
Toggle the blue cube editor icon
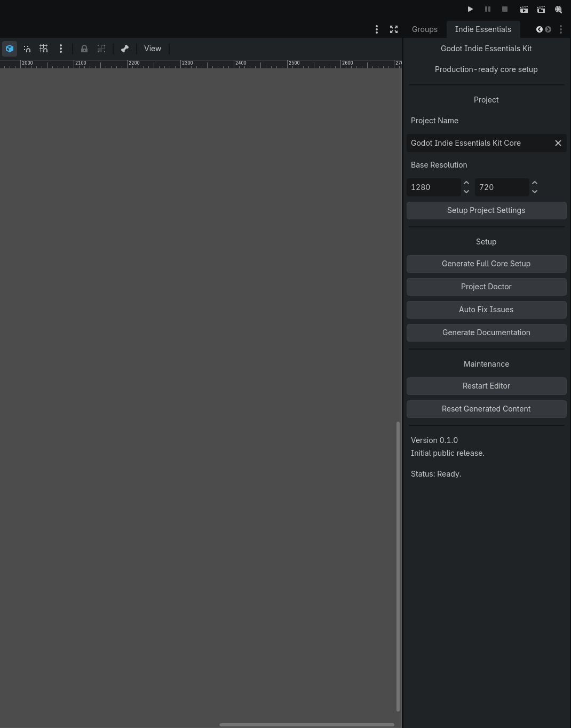coord(10,49)
